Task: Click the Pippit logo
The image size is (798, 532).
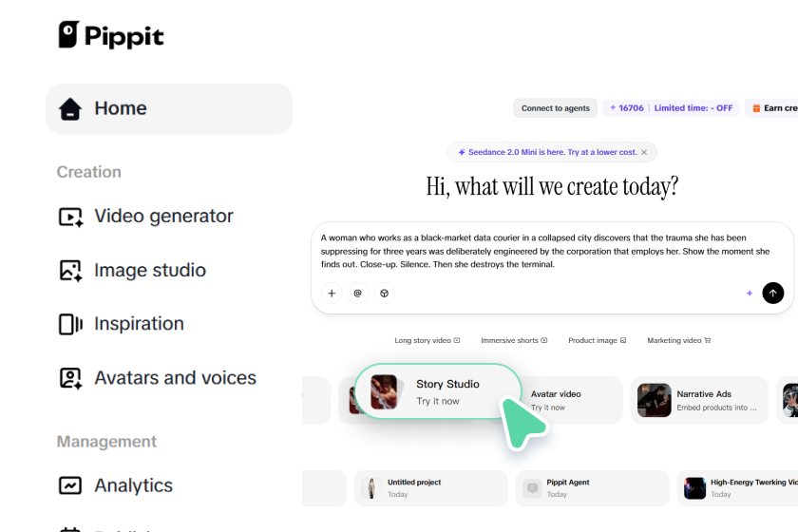Action: coord(111,35)
